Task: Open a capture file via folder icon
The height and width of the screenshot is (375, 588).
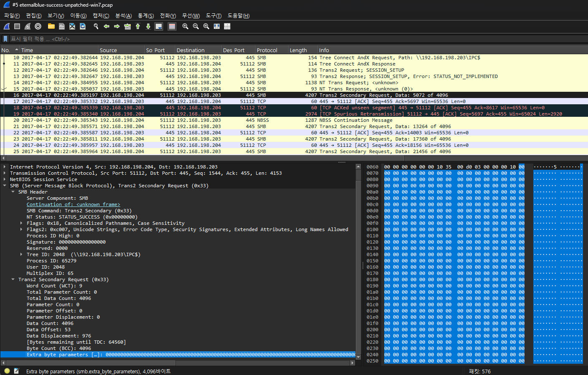Action: tap(51, 26)
